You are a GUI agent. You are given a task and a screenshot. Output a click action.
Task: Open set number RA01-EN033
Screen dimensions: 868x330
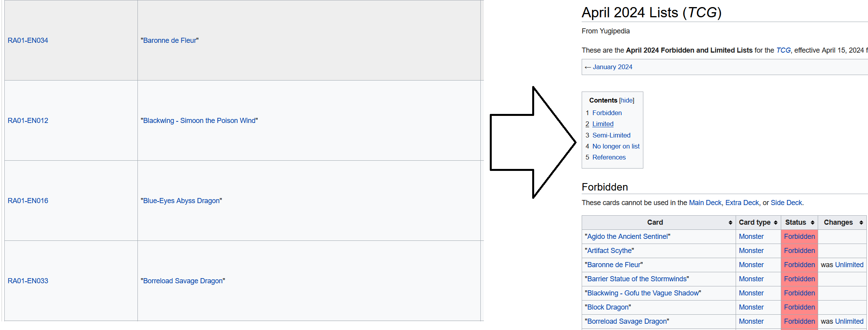[x=28, y=281]
